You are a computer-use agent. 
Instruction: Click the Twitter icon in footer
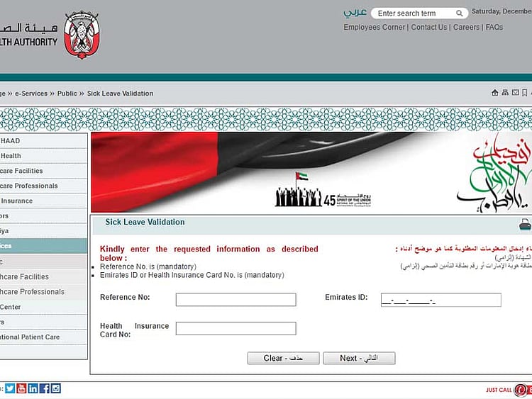tap(10, 388)
